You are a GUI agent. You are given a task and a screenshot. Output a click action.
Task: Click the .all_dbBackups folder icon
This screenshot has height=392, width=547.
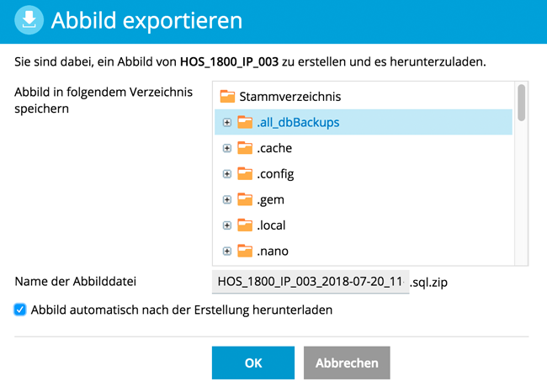tap(245, 123)
